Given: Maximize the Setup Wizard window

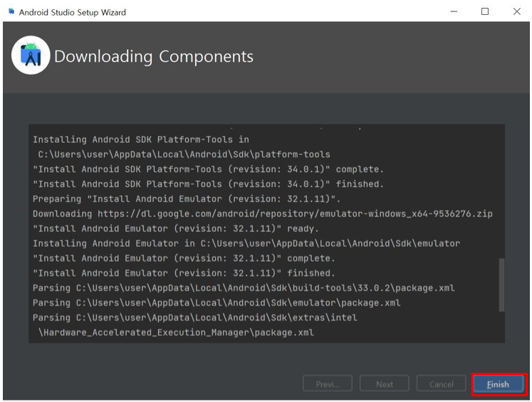Looking at the screenshot, I should click(x=485, y=11).
